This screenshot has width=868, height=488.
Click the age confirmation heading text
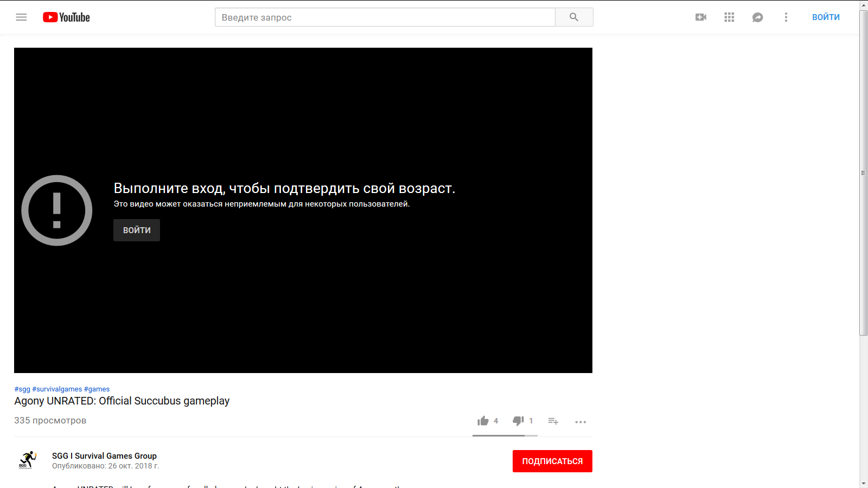(284, 188)
